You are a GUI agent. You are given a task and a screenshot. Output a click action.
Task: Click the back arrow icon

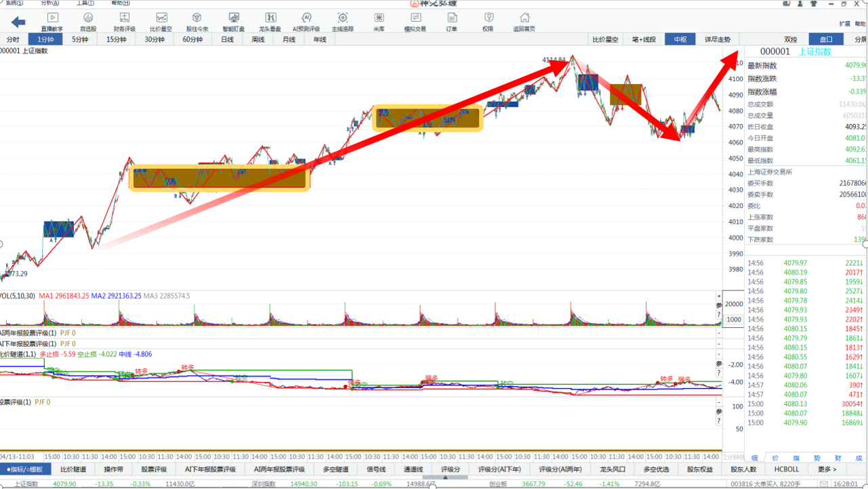(x=18, y=22)
